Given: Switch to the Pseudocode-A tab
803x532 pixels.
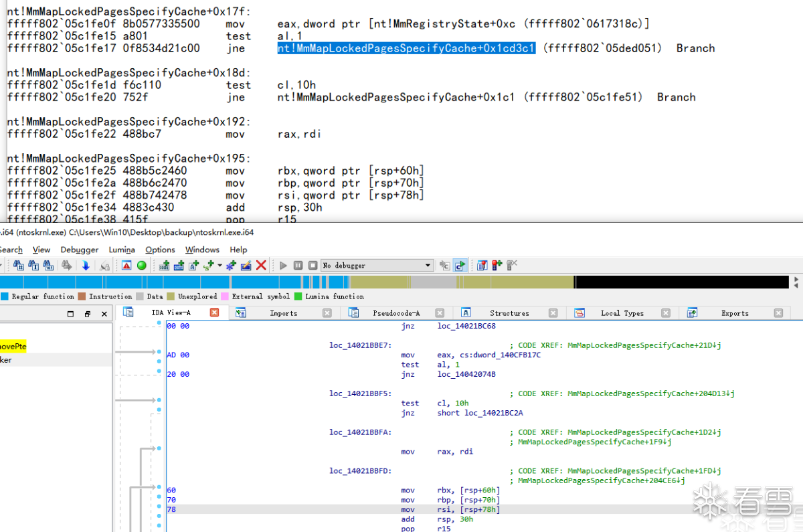Looking at the screenshot, I should [x=396, y=313].
